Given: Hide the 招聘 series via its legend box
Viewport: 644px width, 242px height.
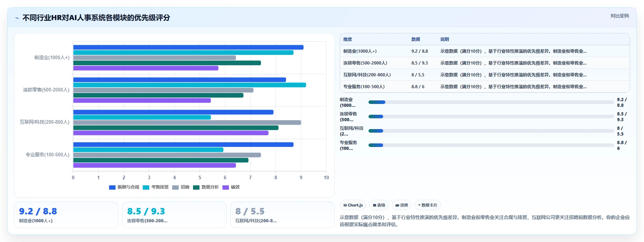Looking at the screenshot, I should [x=175, y=188].
